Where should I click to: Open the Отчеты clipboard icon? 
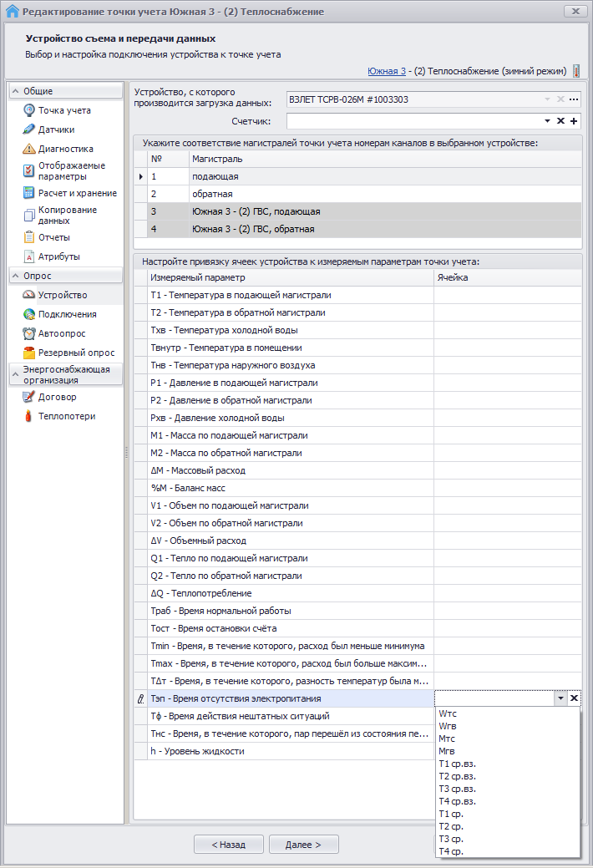28,237
